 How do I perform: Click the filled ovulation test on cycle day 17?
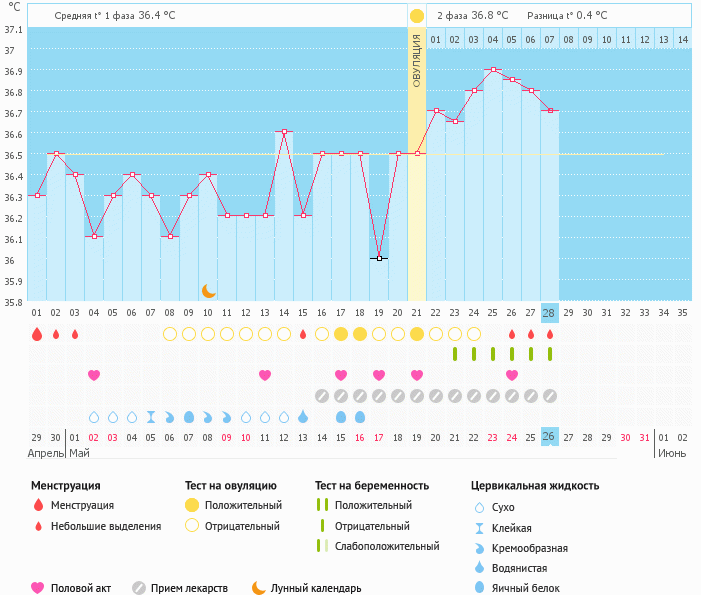coord(341,334)
